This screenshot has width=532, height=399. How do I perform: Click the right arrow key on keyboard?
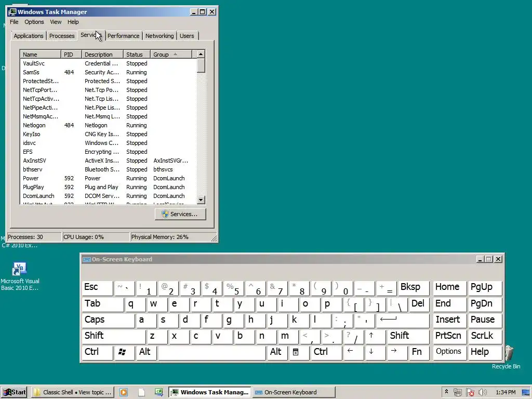(397, 353)
